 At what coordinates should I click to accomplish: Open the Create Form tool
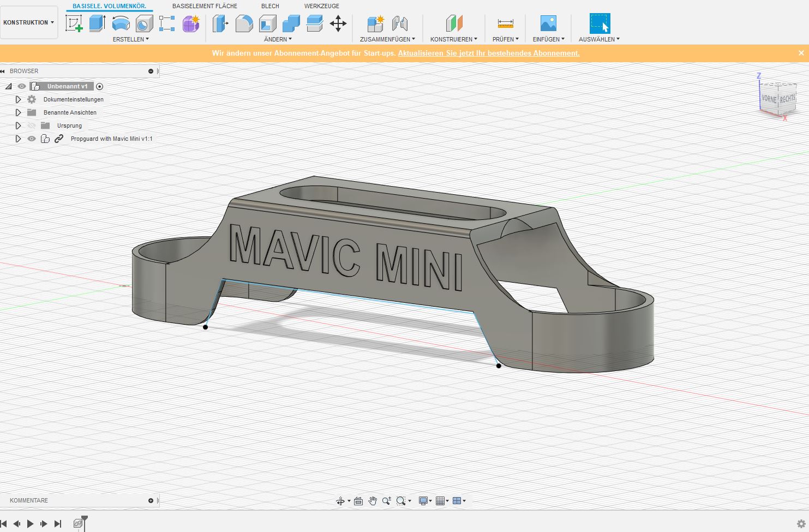191,23
